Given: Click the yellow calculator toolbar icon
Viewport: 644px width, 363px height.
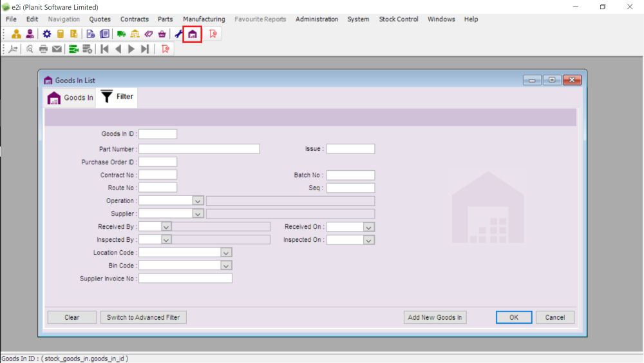Looking at the screenshot, I should (x=61, y=34).
